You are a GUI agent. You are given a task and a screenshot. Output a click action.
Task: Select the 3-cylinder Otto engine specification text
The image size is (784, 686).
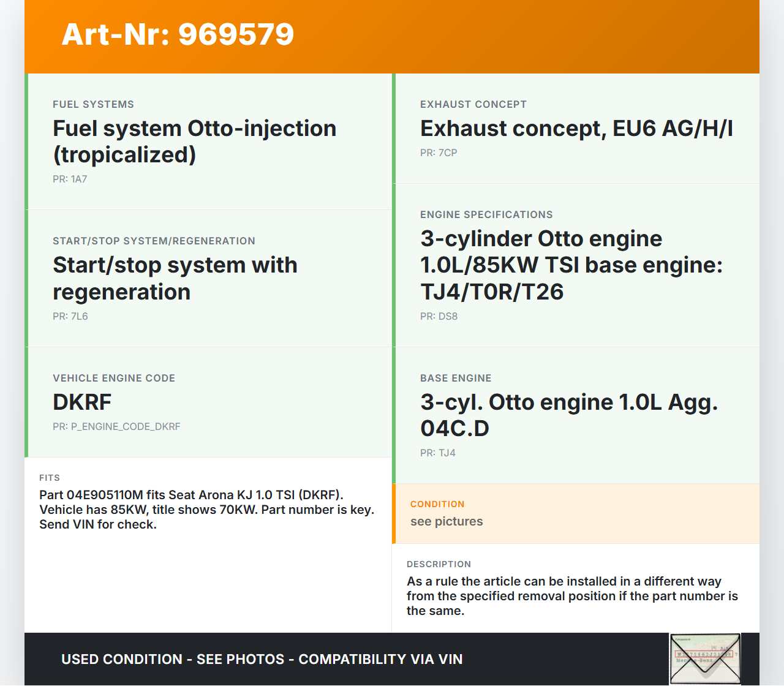(571, 265)
